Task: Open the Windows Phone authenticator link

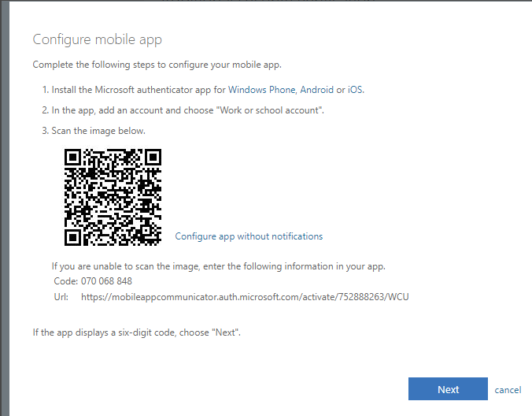Action: pos(261,90)
